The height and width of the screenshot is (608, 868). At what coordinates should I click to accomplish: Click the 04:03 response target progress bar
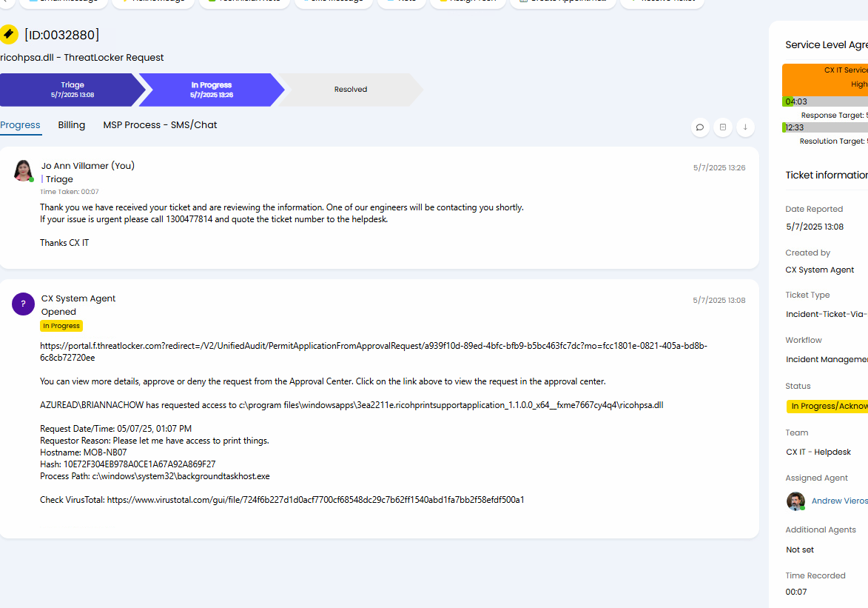point(825,101)
